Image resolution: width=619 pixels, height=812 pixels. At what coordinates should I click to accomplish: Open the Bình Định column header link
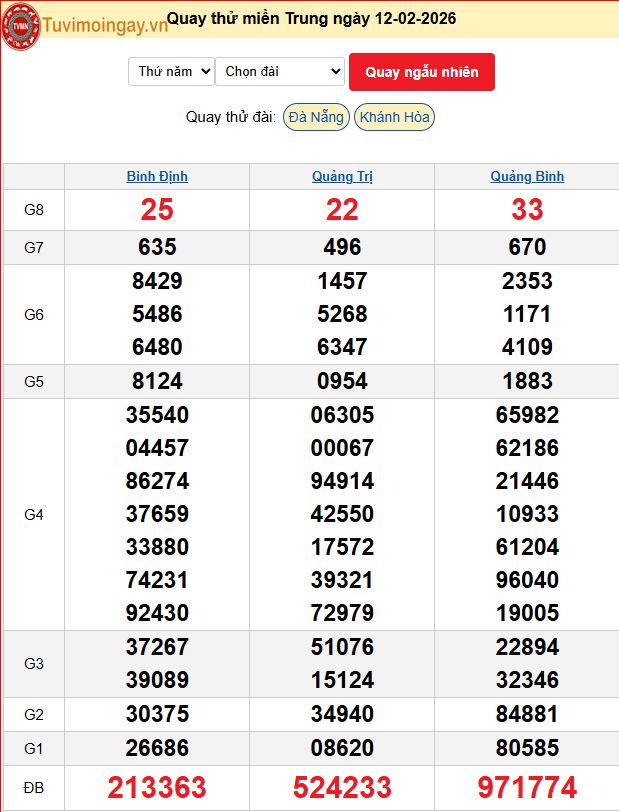pos(157,177)
